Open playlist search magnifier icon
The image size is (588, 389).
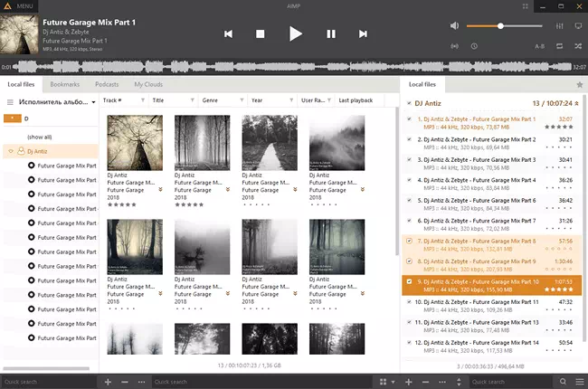[563, 382]
